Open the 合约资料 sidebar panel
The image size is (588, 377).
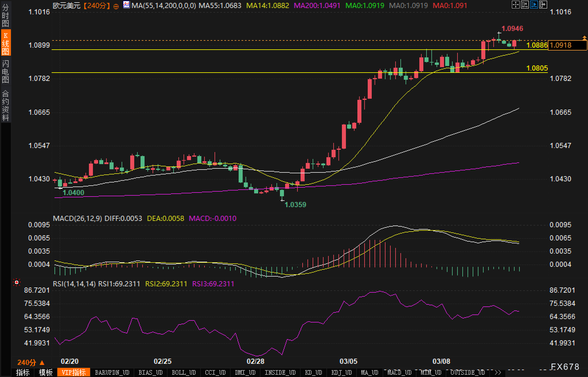coord(5,105)
